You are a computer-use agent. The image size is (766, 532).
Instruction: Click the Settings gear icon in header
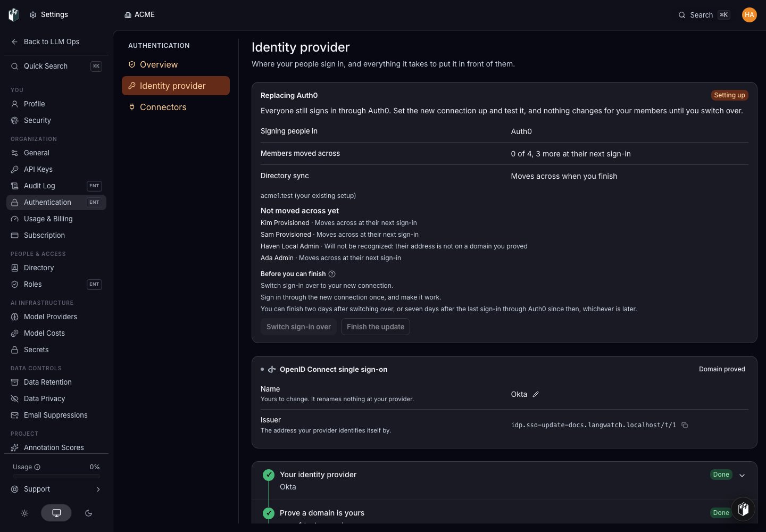pos(33,15)
